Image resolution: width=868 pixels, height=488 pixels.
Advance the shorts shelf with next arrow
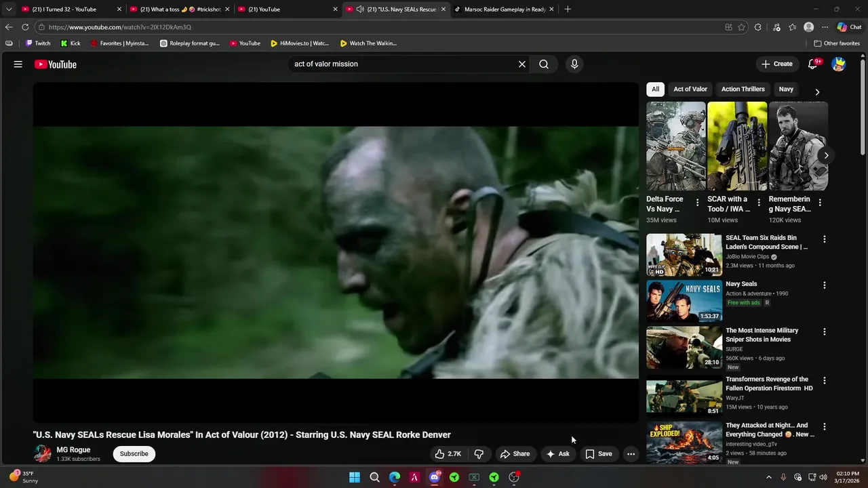click(826, 155)
